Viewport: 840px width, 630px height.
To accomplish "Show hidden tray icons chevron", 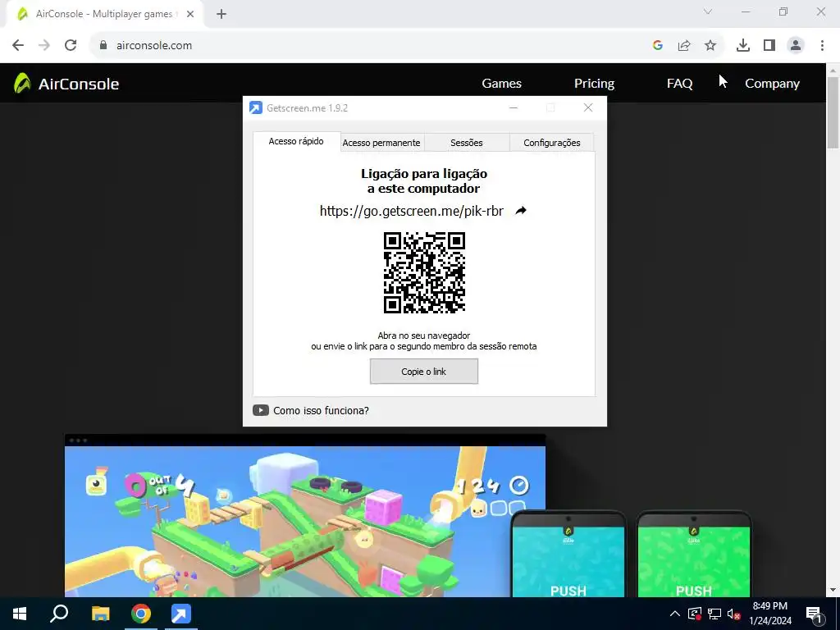I will (675, 614).
